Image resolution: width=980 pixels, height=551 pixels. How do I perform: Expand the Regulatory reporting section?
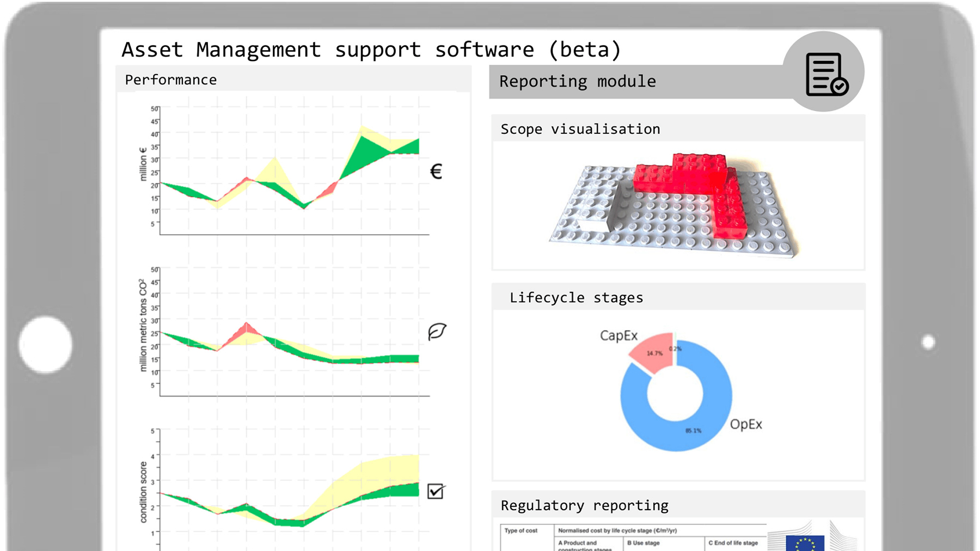click(x=584, y=505)
